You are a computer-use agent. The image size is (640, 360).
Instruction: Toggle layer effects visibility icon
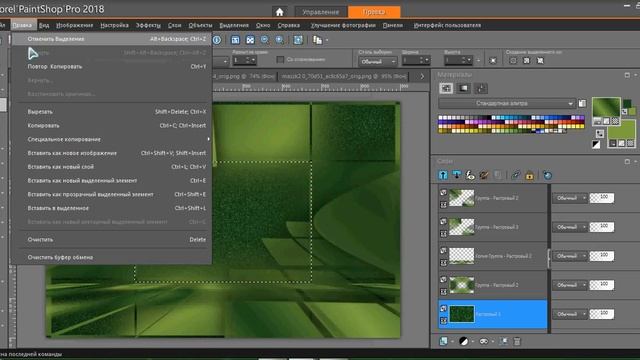[x=470, y=175]
